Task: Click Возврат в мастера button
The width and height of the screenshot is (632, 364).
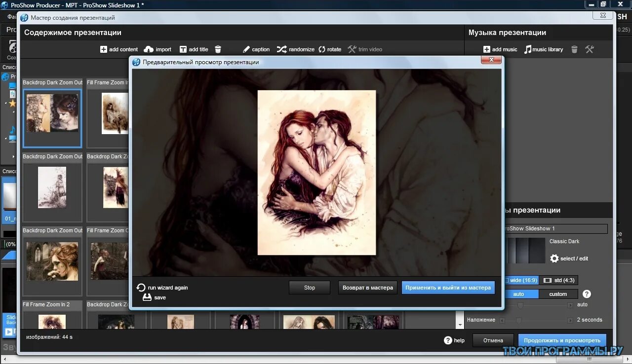Action: tap(368, 288)
